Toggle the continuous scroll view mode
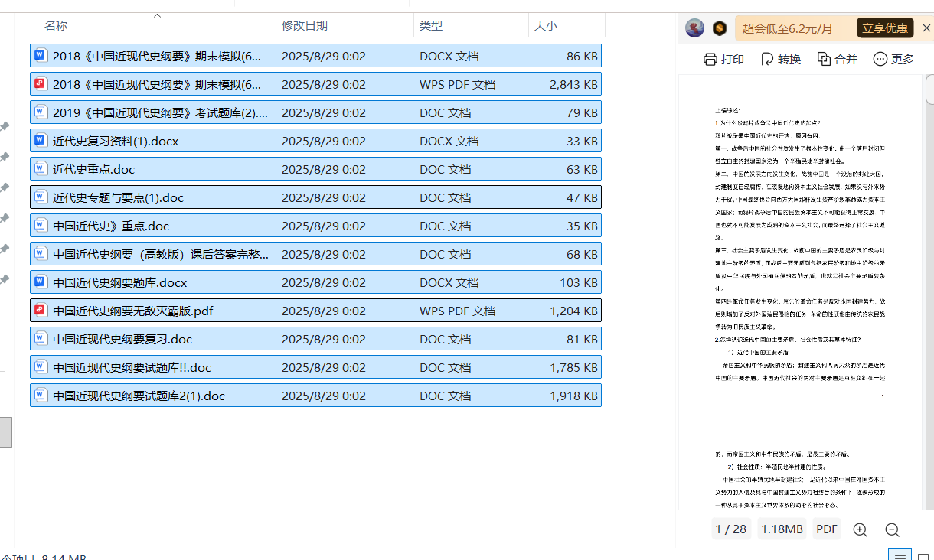Screen dimensions: 934x560 point(900,555)
